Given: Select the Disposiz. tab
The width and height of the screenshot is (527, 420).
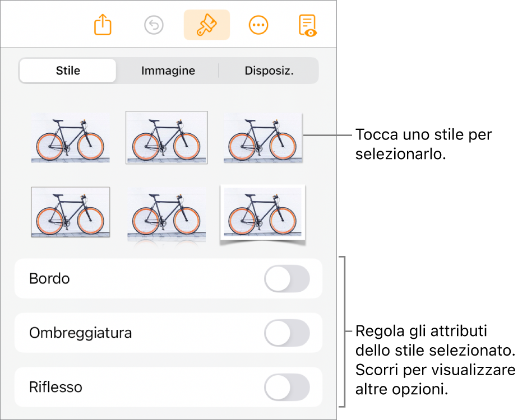Looking at the screenshot, I should click(x=269, y=71).
